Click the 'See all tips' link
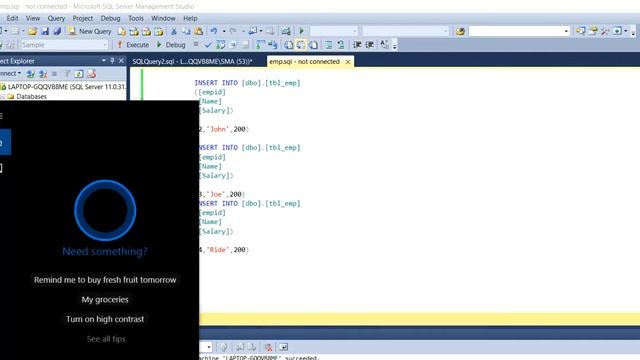This screenshot has height=360, width=640. [x=106, y=339]
